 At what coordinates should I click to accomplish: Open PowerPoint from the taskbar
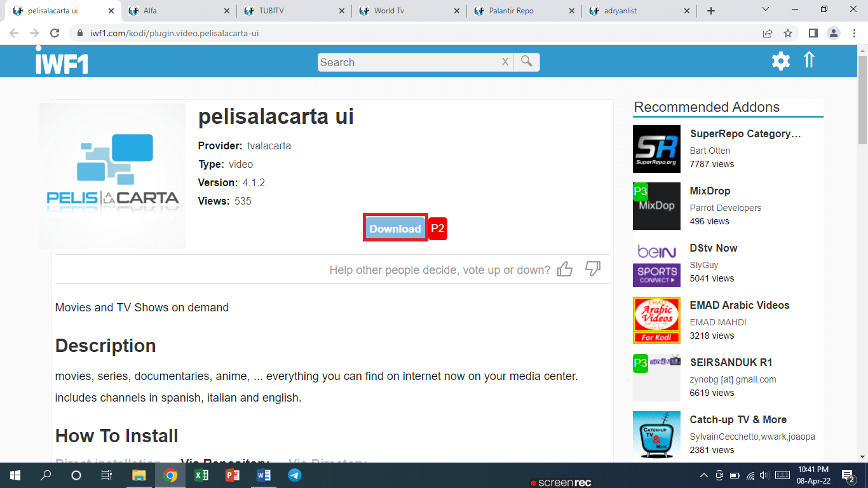(x=232, y=475)
